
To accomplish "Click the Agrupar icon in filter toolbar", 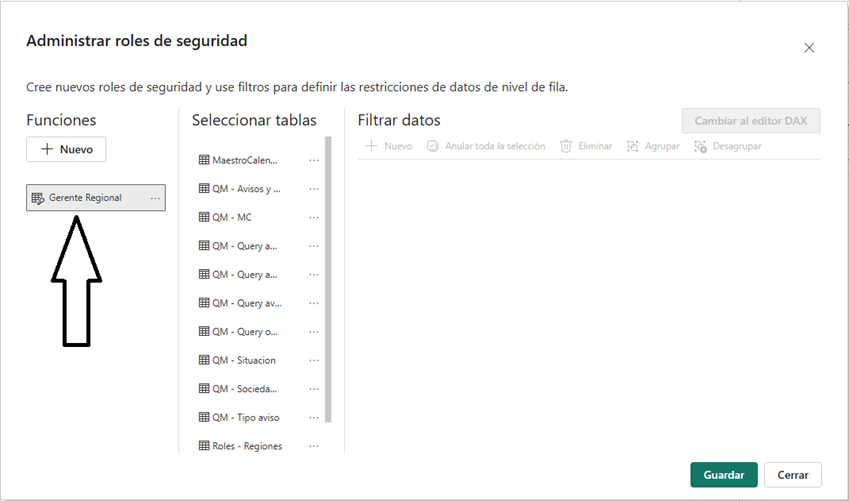I will [633, 146].
